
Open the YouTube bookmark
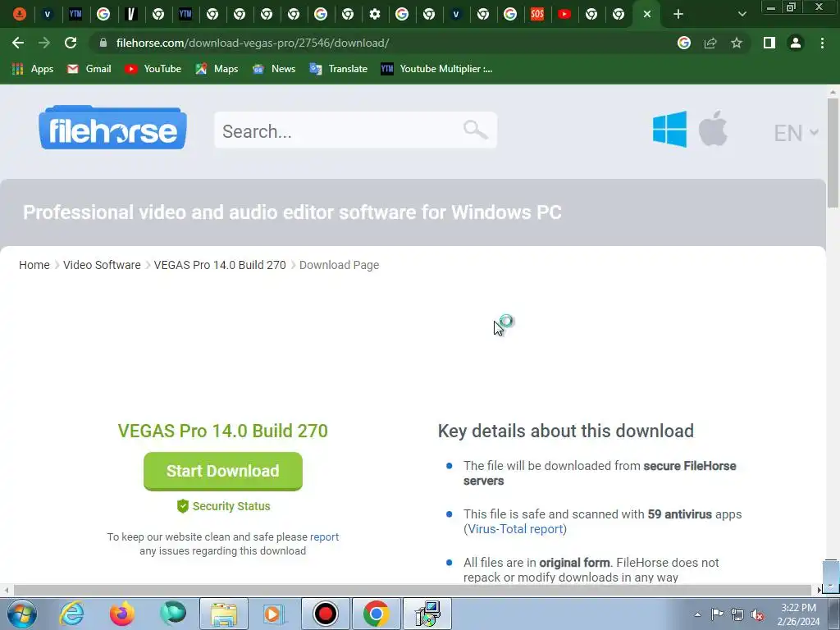point(153,69)
